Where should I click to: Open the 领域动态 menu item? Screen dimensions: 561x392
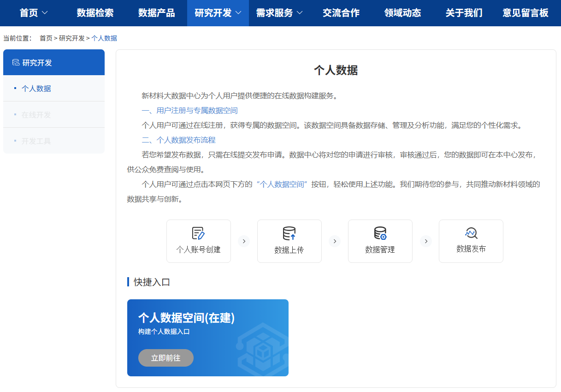click(x=402, y=13)
